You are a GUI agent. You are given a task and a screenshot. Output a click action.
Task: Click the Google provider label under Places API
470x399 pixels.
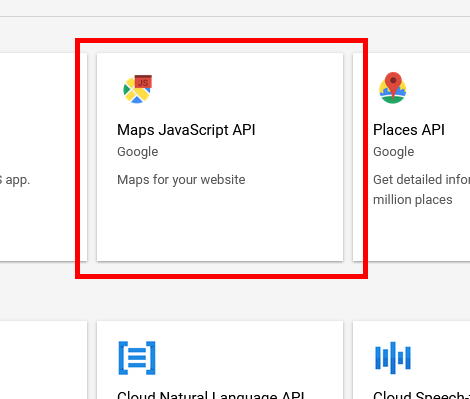pyautogui.click(x=394, y=152)
